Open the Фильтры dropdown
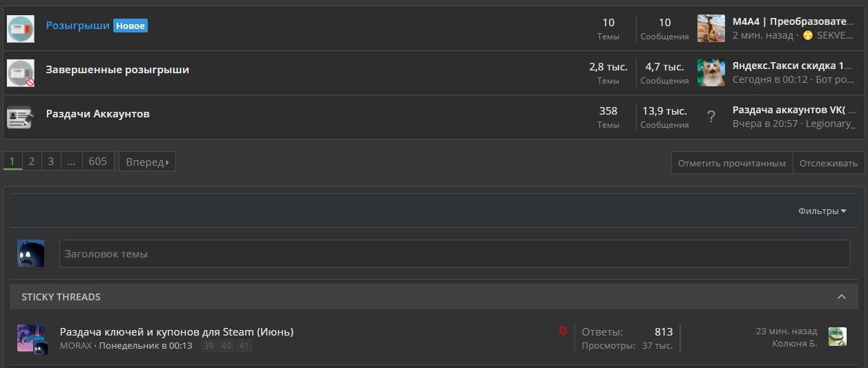This screenshot has width=868, height=368. [x=822, y=211]
